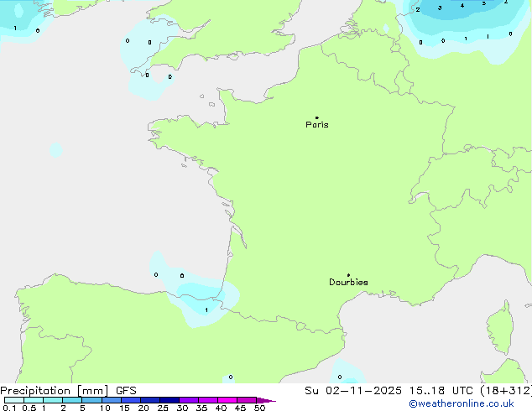The image size is (532, 411).
Task: Click the Su 02-11-2025 date text
Action: coord(353,391)
